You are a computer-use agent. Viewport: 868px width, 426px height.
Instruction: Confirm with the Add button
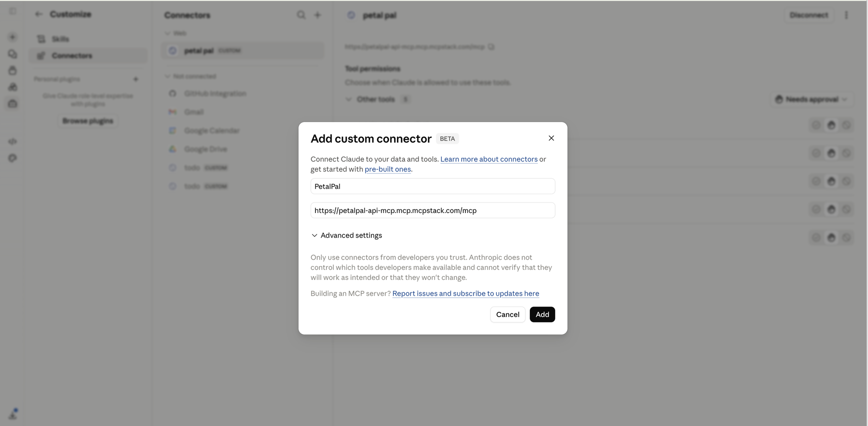point(542,315)
